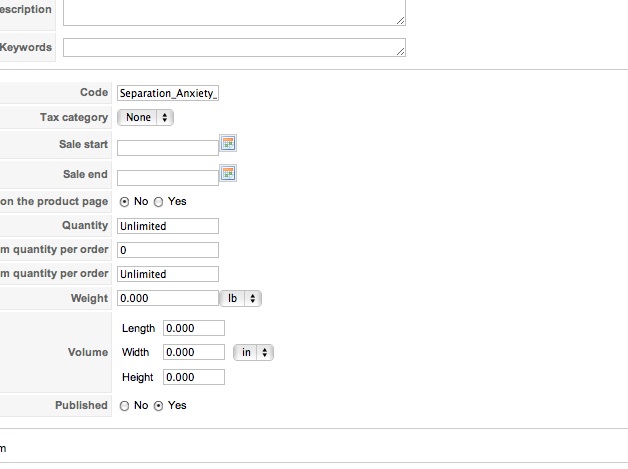Screen dimensions: 628x469
Task: Open the volume unit in dropdown
Action: [254, 352]
